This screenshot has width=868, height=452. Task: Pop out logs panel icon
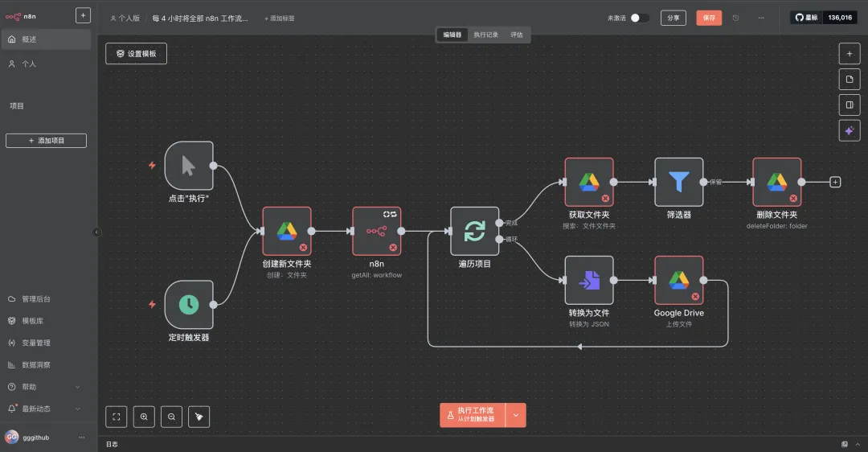point(844,444)
